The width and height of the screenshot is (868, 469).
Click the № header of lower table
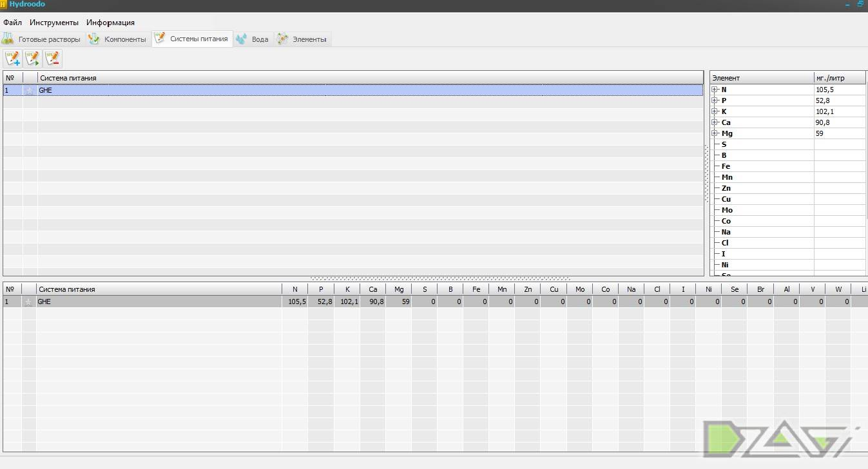coord(12,289)
